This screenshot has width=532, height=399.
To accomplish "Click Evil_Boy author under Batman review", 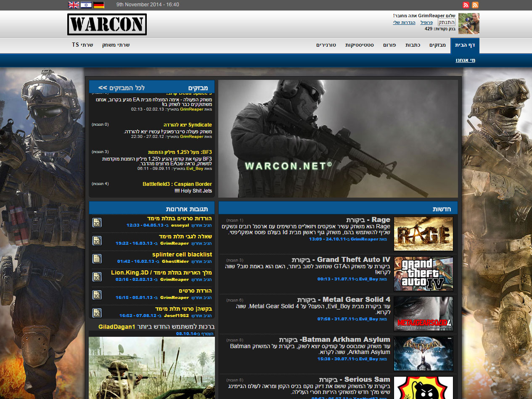I will (368, 359).
